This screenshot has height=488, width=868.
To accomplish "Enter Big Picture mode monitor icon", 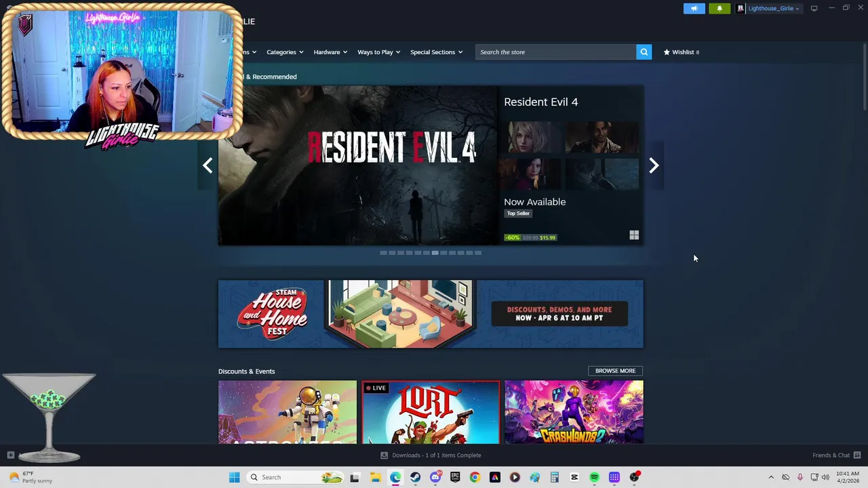I will pyautogui.click(x=814, y=8).
